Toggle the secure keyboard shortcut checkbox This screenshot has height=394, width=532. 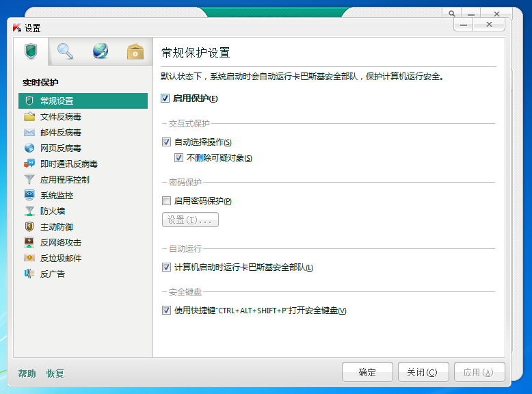[x=166, y=311]
